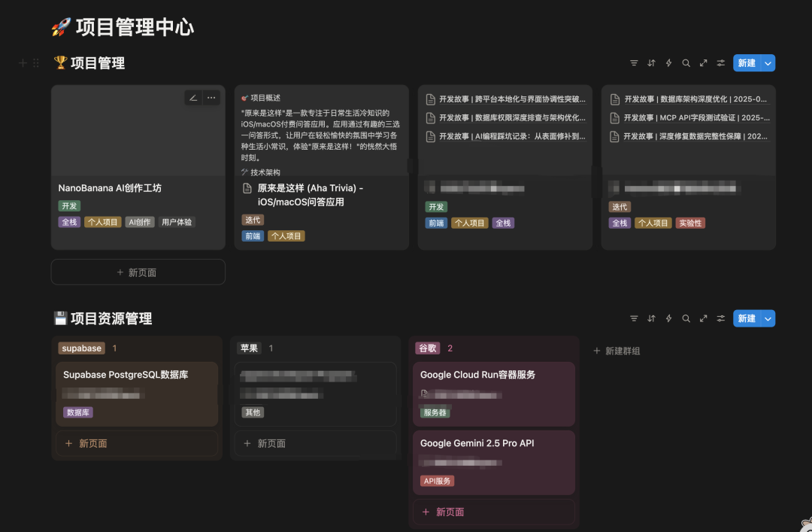Image resolution: width=812 pixels, height=532 pixels.
Task: Click 新建群组 to add board group
Action: pos(617,351)
